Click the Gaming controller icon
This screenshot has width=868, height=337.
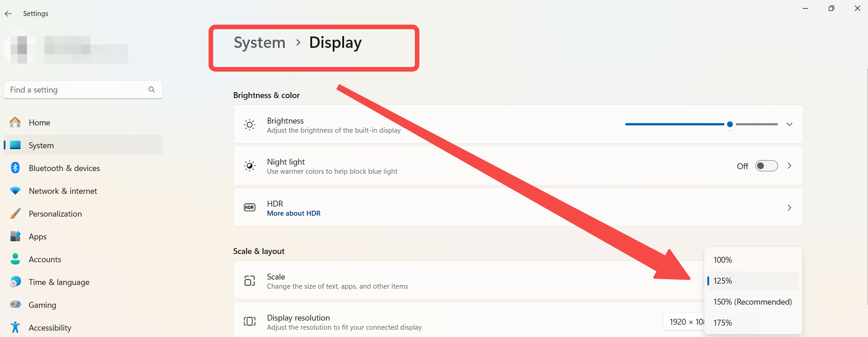click(15, 304)
